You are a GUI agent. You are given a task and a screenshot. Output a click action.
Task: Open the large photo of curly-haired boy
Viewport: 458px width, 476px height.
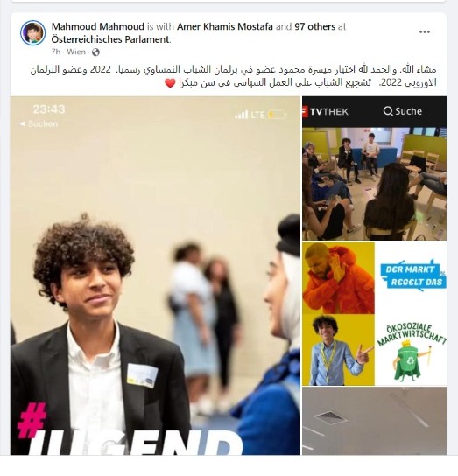[x=155, y=276]
